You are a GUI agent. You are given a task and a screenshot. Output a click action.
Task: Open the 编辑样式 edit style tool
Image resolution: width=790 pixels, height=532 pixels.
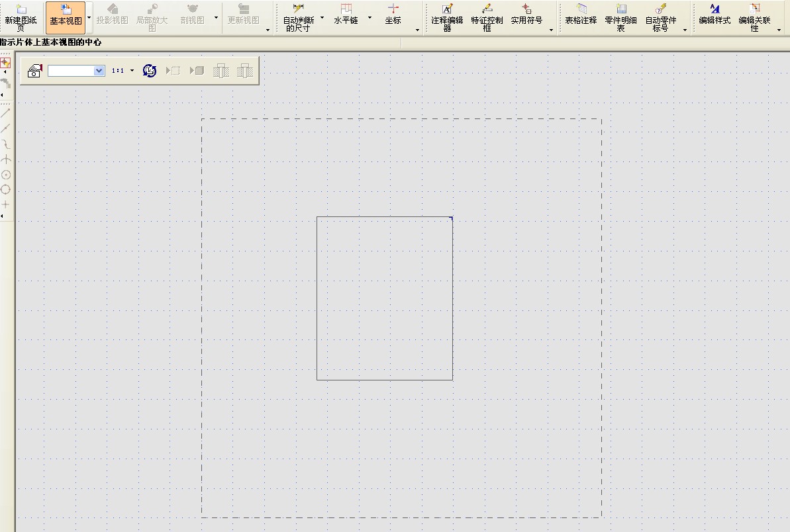(715, 17)
